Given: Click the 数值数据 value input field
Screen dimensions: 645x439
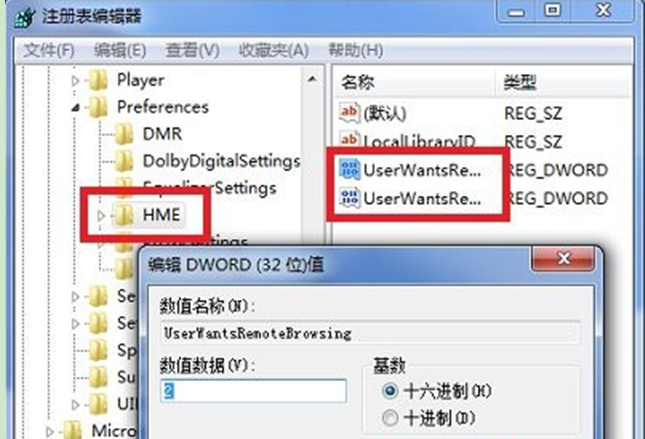Looking at the screenshot, I should pos(253,391).
